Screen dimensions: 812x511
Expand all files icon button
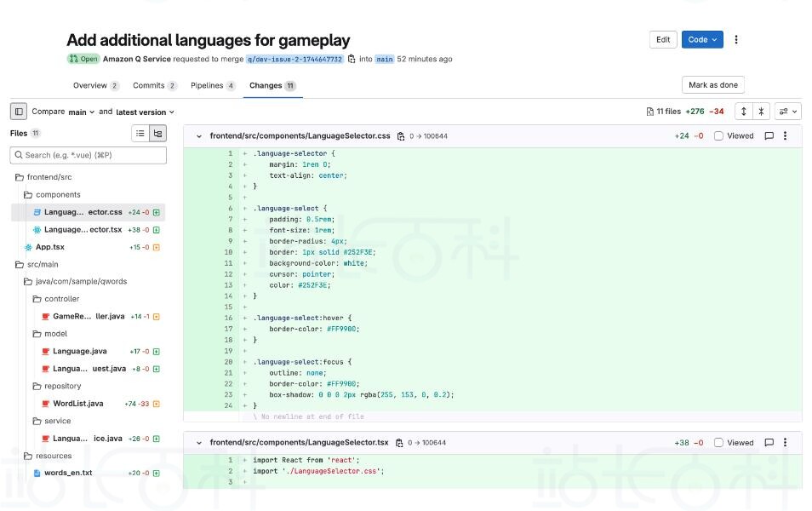point(743,112)
